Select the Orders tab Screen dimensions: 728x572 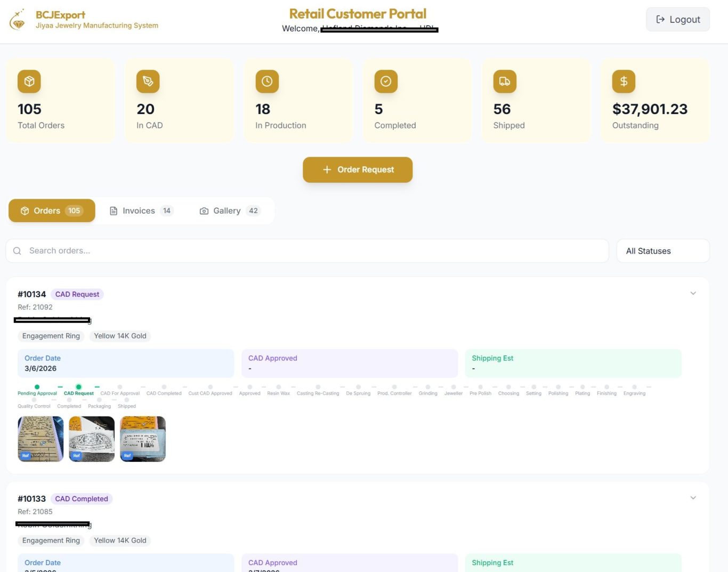[x=52, y=211]
